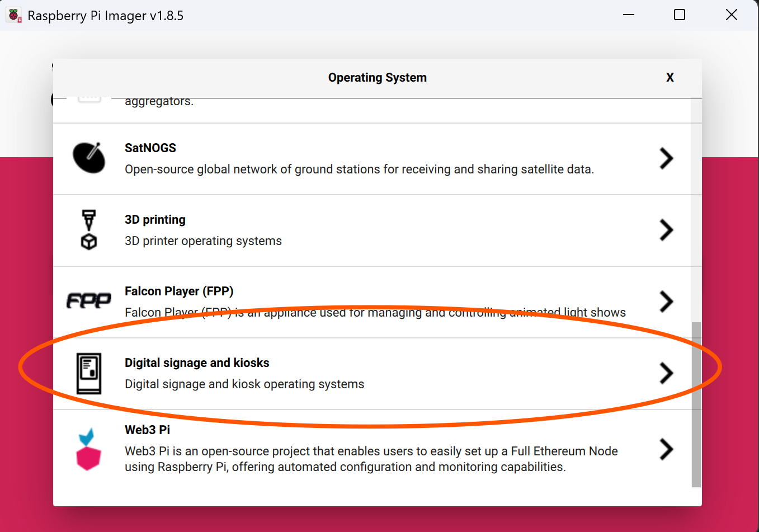Expand the Web3 Pi entry chevron
Screen dimensions: 759x532
[666, 449]
